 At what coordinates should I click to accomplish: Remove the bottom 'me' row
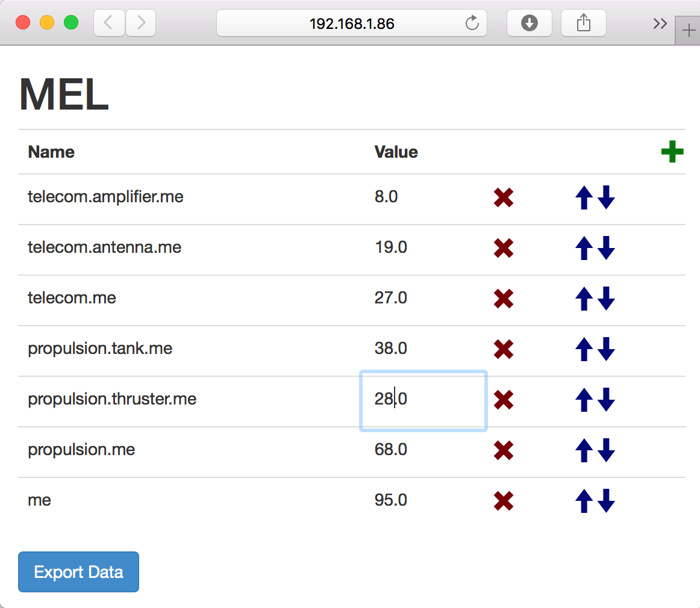point(503,501)
